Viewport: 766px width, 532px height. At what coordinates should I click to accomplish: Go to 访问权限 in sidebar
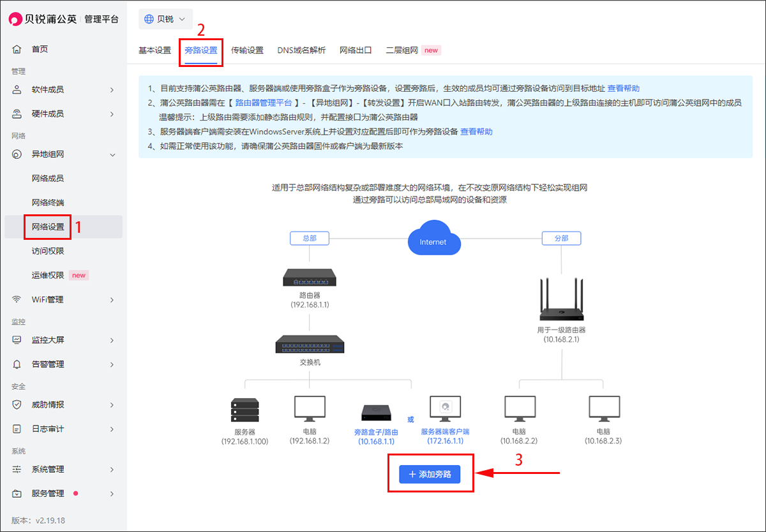click(x=48, y=251)
